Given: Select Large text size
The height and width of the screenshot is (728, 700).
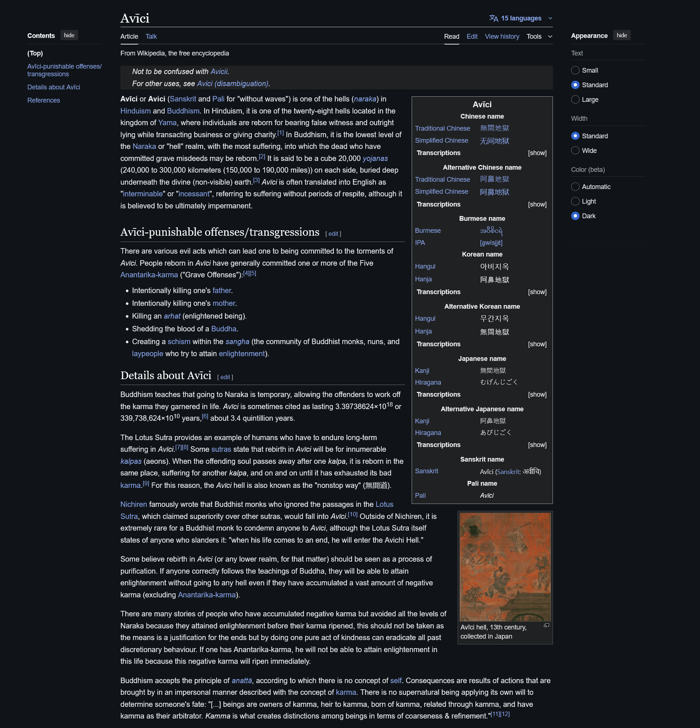Looking at the screenshot, I should 575,99.
